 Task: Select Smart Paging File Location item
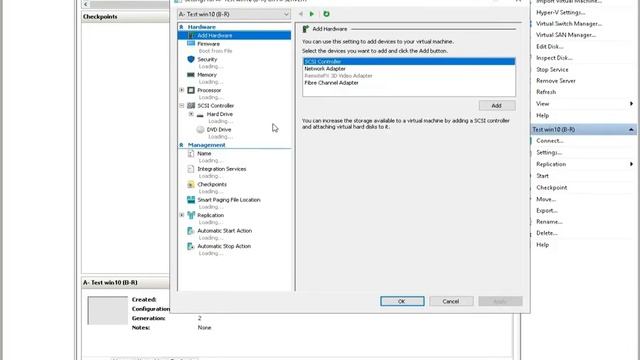(x=229, y=200)
